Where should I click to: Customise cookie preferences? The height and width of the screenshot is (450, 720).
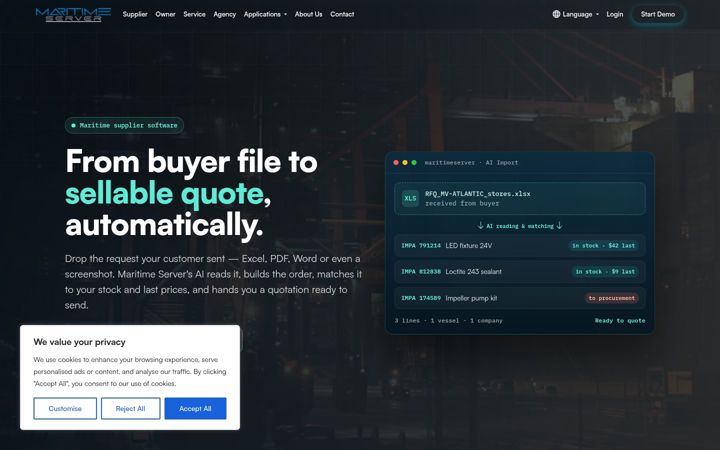click(65, 409)
